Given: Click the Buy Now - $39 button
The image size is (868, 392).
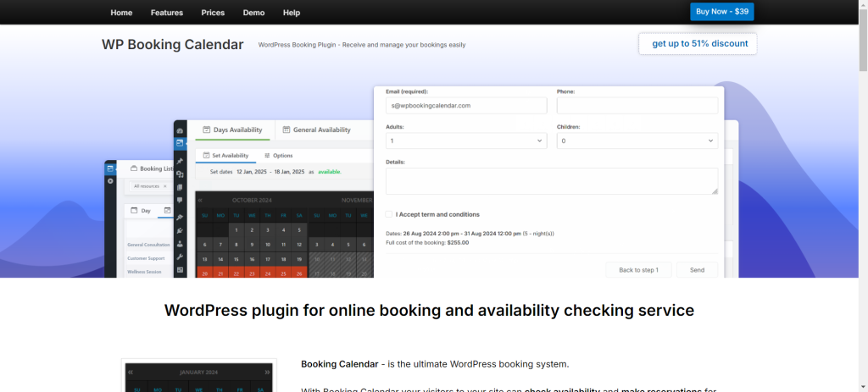Looking at the screenshot, I should tap(722, 12).
